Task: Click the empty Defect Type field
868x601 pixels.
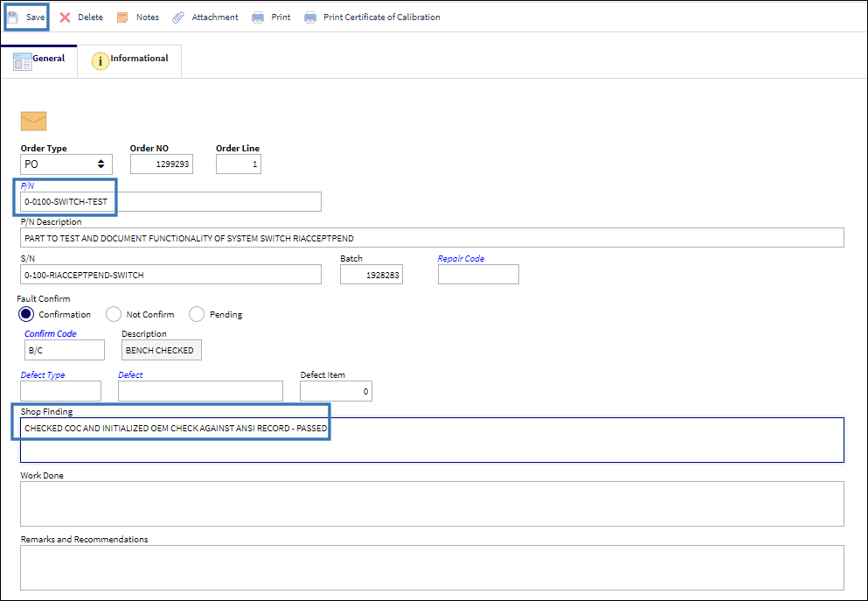Action: click(x=61, y=391)
